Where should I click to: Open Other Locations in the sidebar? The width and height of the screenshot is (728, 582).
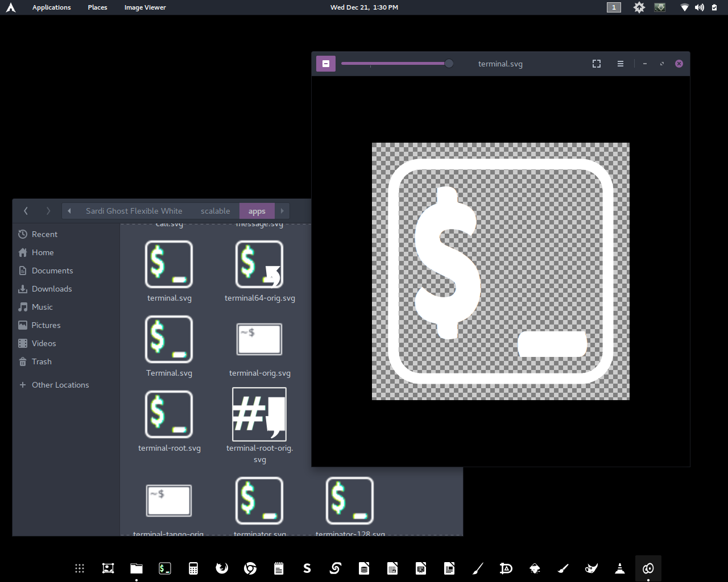60,385
